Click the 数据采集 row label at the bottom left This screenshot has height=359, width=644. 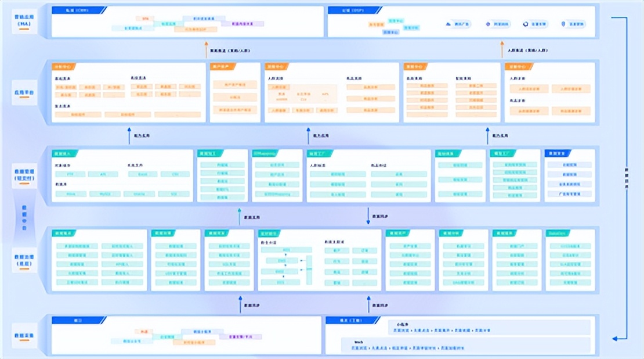pos(24,336)
